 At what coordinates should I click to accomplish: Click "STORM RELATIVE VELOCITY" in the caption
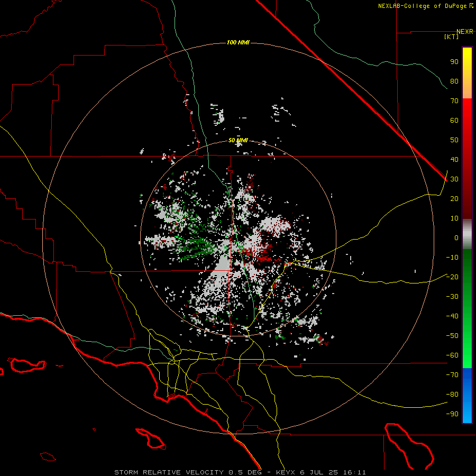[x=169, y=472]
